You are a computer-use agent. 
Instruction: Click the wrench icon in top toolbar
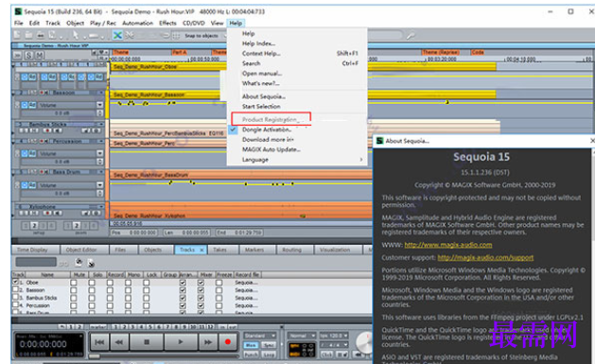pyautogui.click(x=411, y=36)
